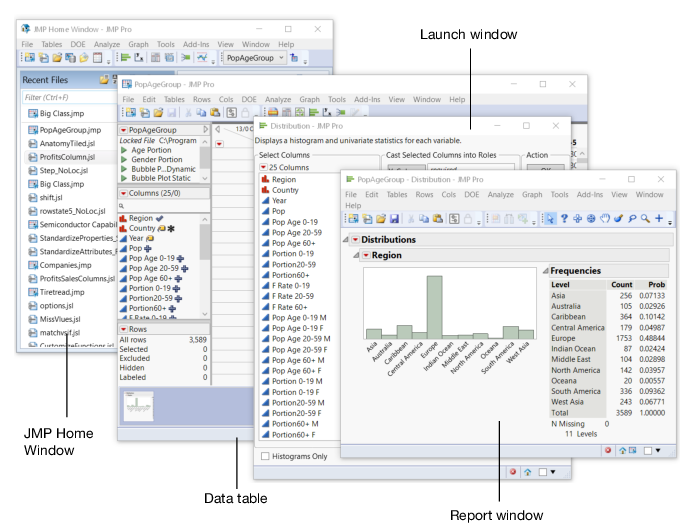Run the Bubble Plot Static script
Image resolution: width=682 pixels, height=531 pixels.
[124, 178]
